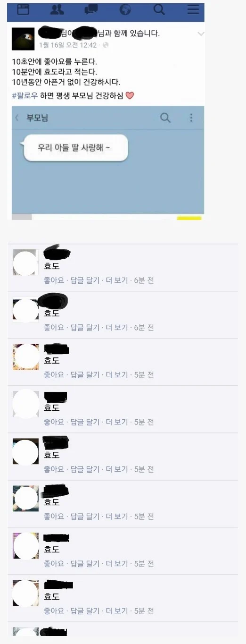Tap the search magnifier in Facebook header
This screenshot has height=644, width=246.
(159, 9)
